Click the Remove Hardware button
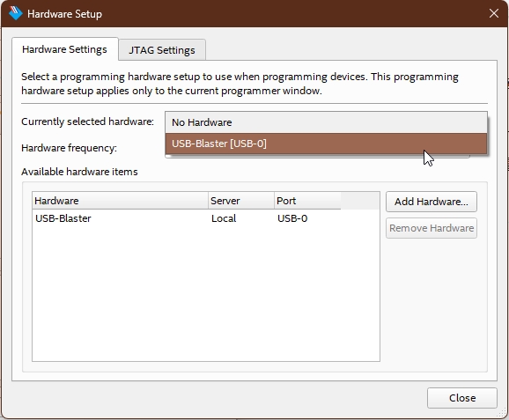Viewport: 509px width, 420px height. coord(432,228)
